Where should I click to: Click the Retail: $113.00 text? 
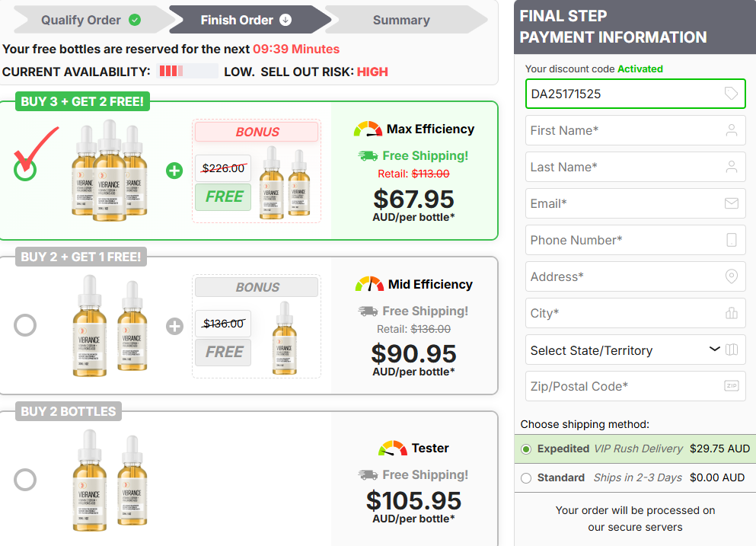coord(413,174)
